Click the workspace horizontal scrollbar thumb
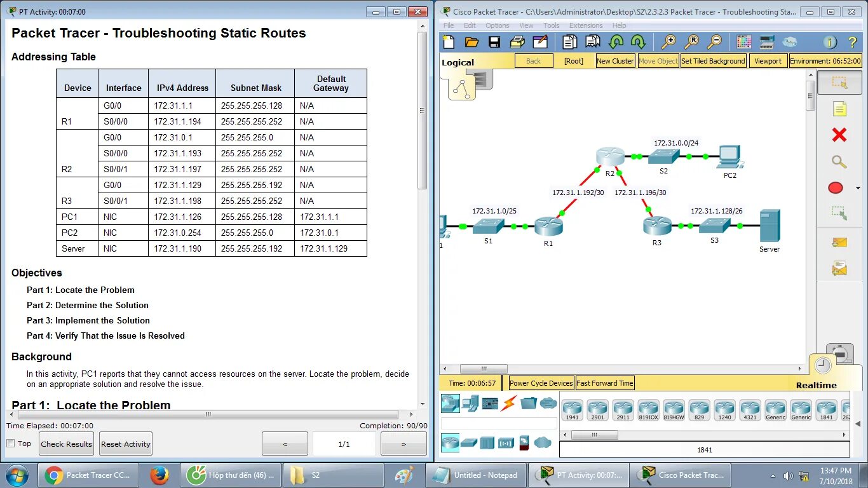The width and height of the screenshot is (868, 488). (484, 369)
